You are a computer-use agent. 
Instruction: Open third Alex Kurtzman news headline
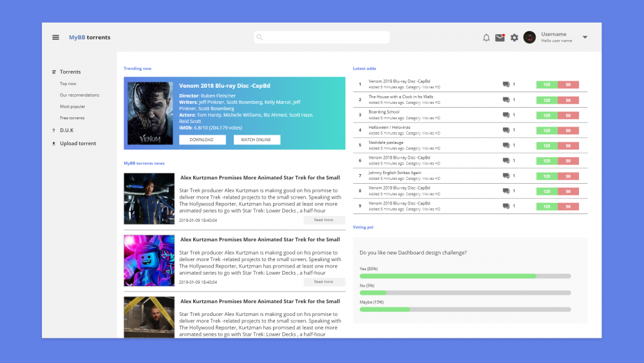(x=260, y=302)
